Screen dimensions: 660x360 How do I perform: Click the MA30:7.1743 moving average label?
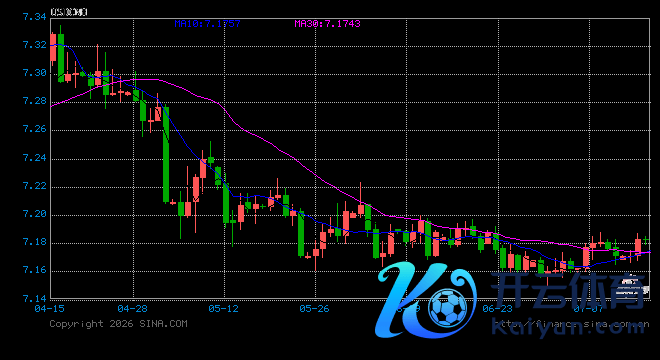pyautogui.click(x=327, y=24)
